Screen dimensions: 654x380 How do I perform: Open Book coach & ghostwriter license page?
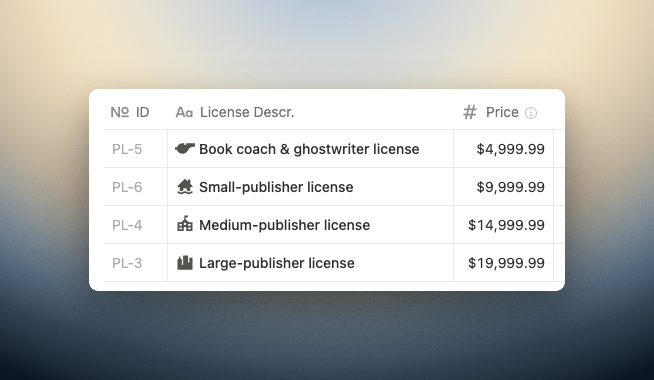click(309, 149)
